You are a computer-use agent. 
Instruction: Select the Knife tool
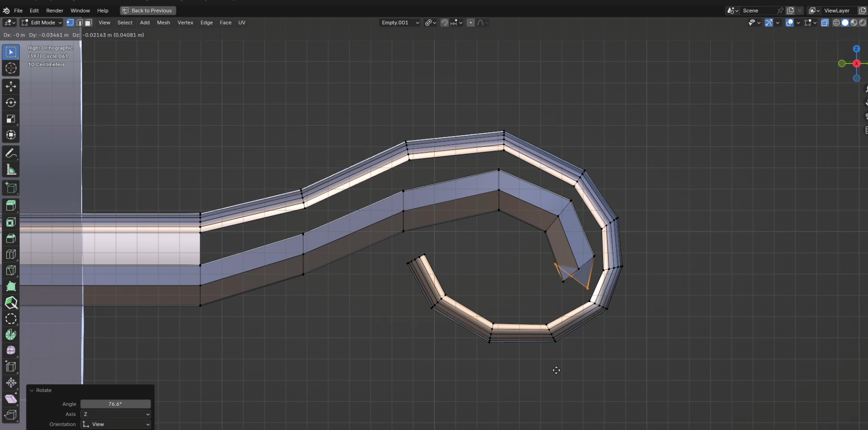point(11,271)
